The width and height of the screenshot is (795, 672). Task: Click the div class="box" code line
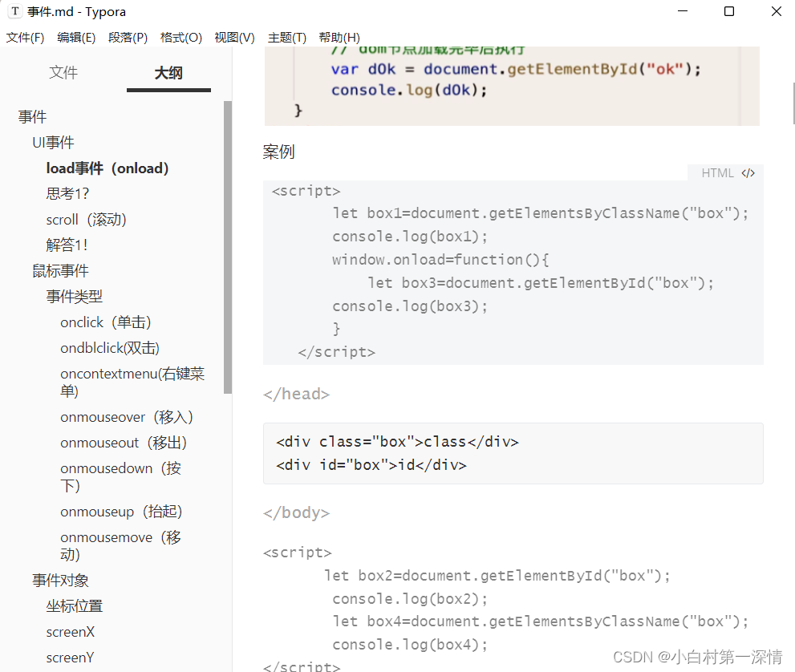[x=398, y=442]
